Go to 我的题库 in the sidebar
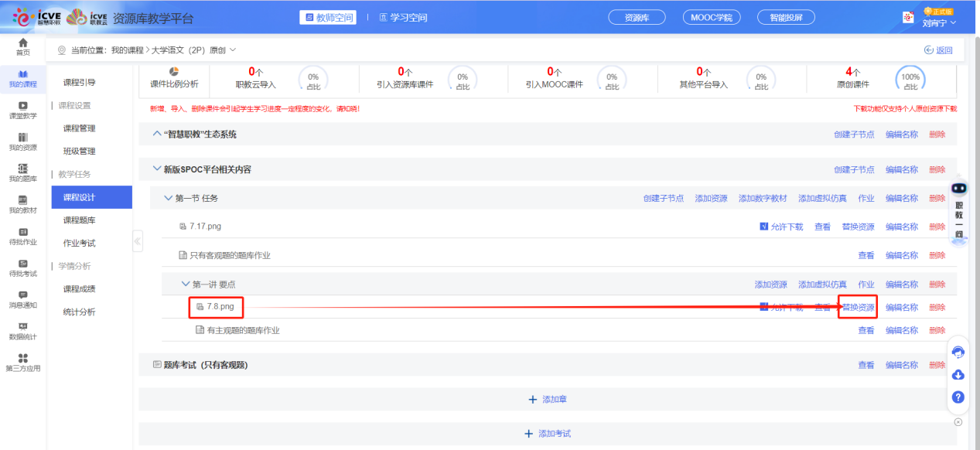The height and width of the screenshot is (450, 980). point(23,172)
